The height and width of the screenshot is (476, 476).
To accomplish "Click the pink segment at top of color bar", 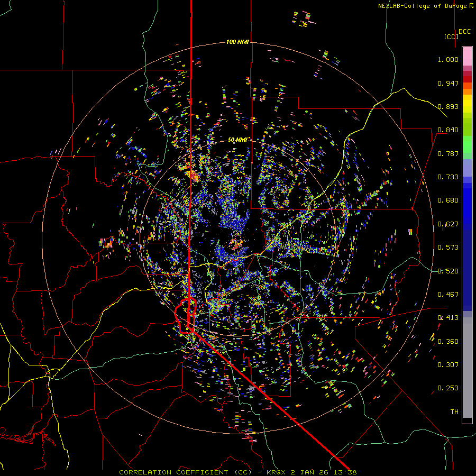I will coord(467,56).
